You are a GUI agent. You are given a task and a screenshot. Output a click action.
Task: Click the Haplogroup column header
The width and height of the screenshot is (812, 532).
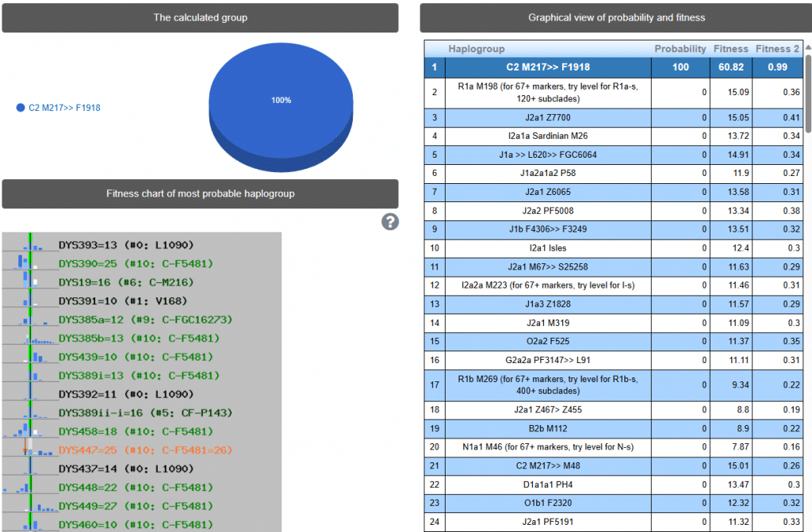476,49
